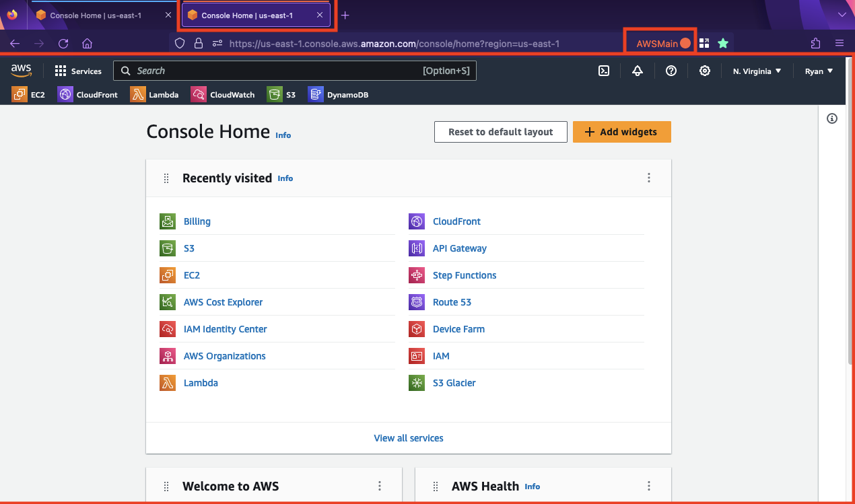Click the Lambda favorite shortcut in toolbar
The image size is (855, 504).
pyautogui.click(x=154, y=95)
